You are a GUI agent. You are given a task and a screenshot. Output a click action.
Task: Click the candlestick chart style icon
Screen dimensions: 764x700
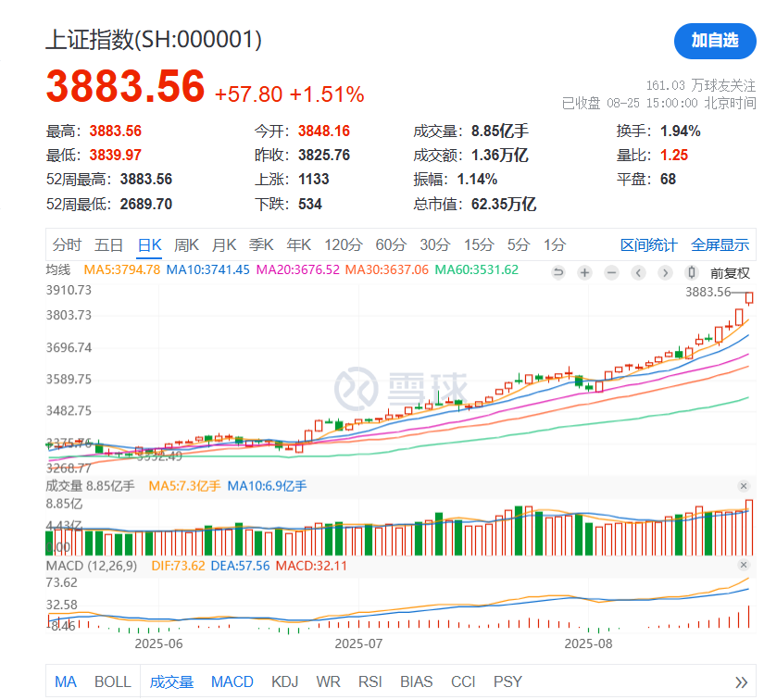691,272
